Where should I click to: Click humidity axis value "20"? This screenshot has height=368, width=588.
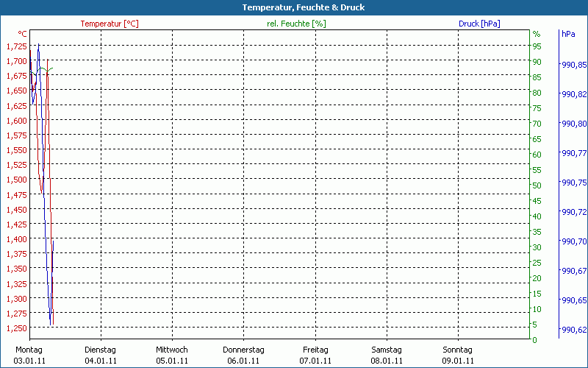click(537, 278)
